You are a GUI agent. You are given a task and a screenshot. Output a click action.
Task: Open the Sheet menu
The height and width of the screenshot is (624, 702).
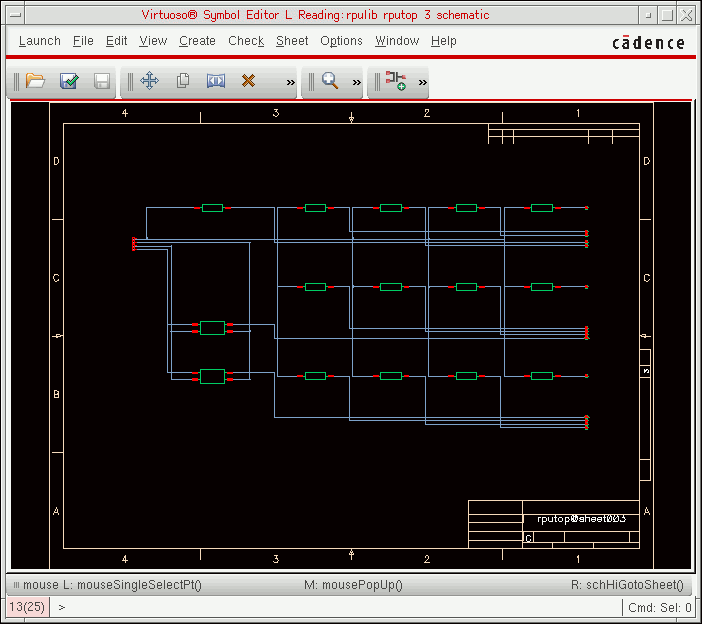point(292,41)
